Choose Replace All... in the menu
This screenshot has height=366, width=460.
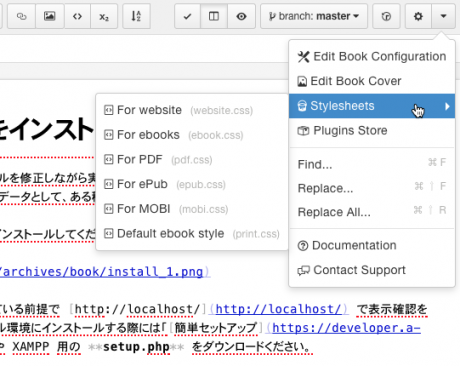point(372,212)
